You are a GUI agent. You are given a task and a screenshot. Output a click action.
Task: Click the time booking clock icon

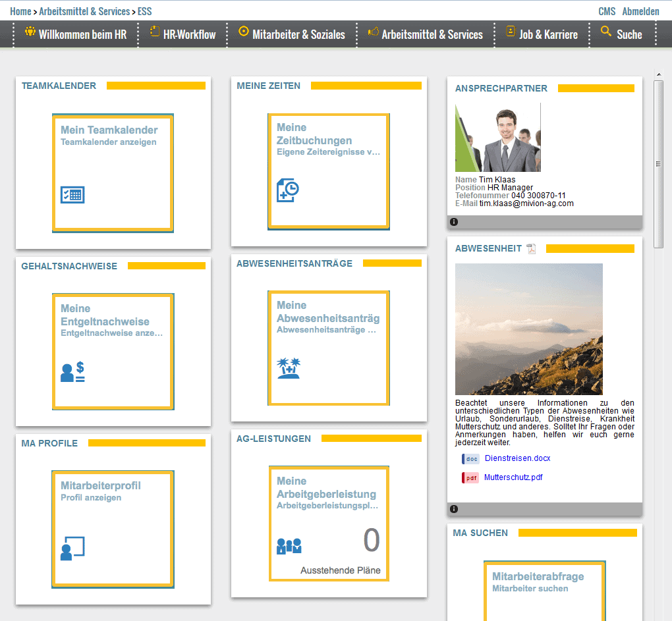coord(287,190)
